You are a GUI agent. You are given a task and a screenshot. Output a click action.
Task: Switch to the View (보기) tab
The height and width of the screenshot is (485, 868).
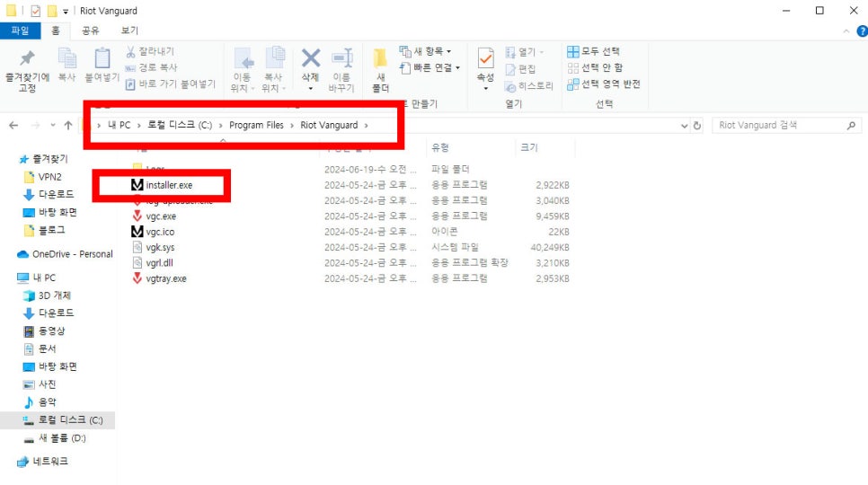pyautogui.click(x=129, y=31)
